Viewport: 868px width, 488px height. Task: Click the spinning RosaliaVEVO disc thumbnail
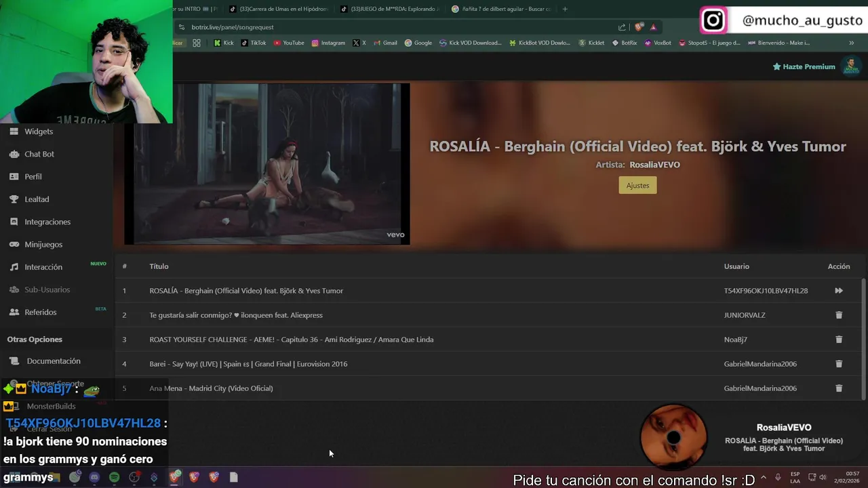[x=673, y=438]
